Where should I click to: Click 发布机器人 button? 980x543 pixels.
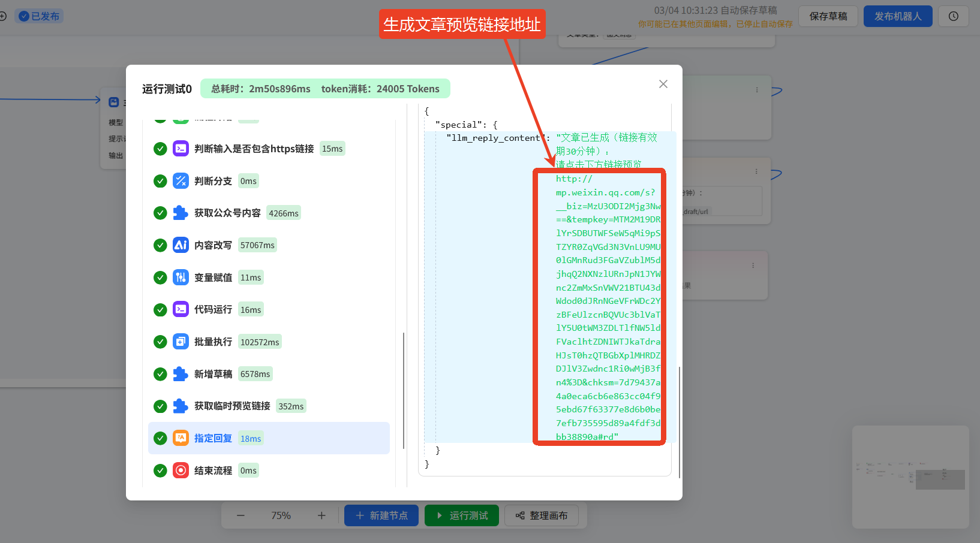[898, 16]
